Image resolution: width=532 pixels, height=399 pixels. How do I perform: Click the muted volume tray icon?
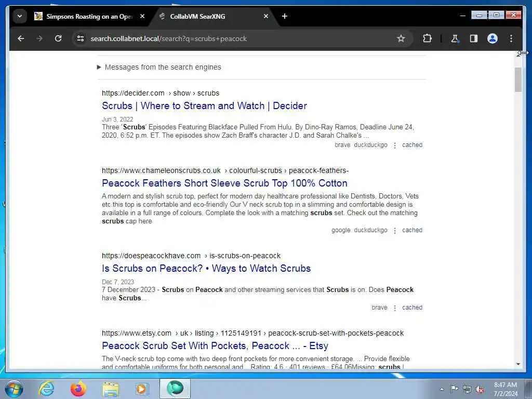click(480, 389)
